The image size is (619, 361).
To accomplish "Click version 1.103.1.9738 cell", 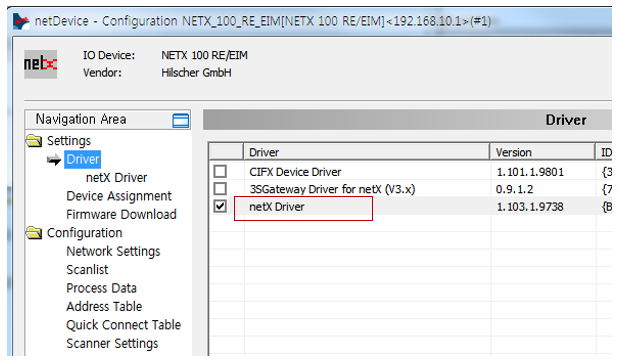I will tap(530, 207).
